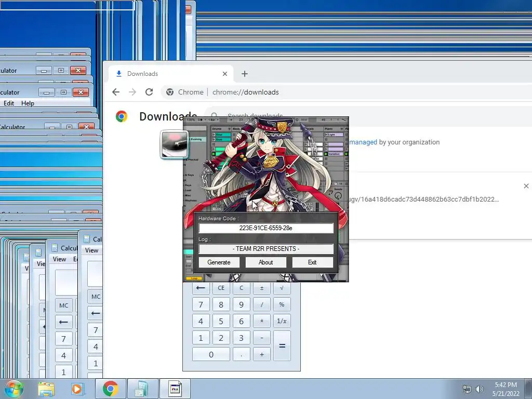Click CE on the calculator under keygen
This screenshot has height=399, width=532.
[221, 288]
